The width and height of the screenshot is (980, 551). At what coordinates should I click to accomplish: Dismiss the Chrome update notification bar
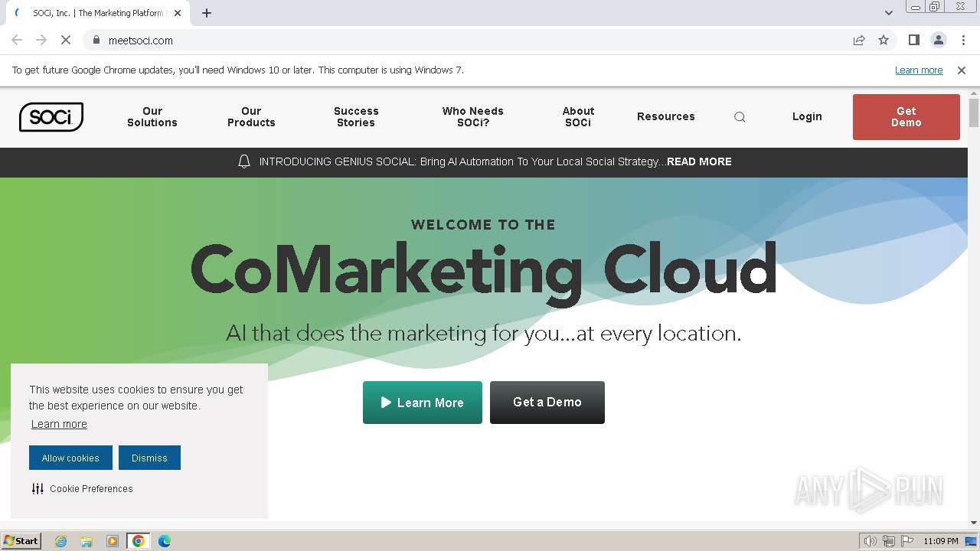[x=962, y=70]
